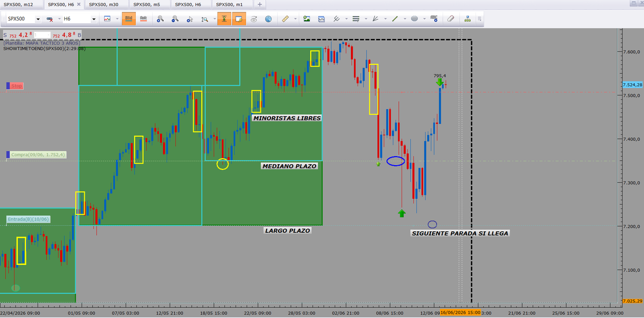The height and width of the screenshot is (318, 644).
Task: Click the trade volume input field
Action: click(x=42, y=35)
